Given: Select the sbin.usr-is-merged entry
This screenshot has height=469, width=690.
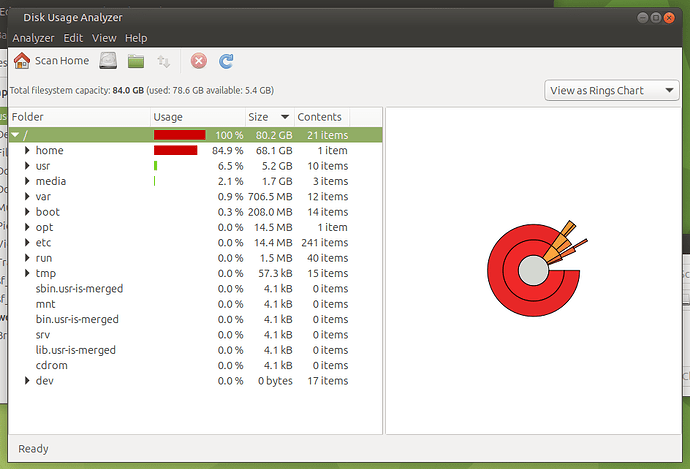Looking at the screenshot, I should pyautogui.click(x=79, y=289).
